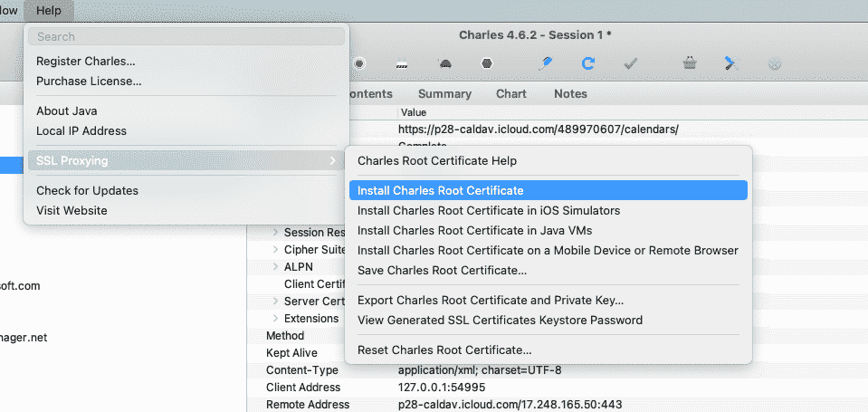Open the wrench and screwdriver tools icon
868x412 pixels.
(732, 63)
